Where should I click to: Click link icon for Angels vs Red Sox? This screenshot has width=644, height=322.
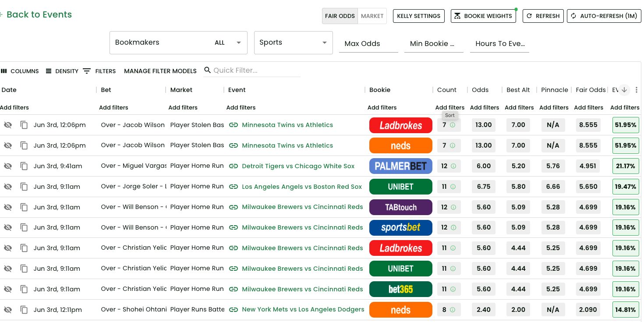(234, 187)
